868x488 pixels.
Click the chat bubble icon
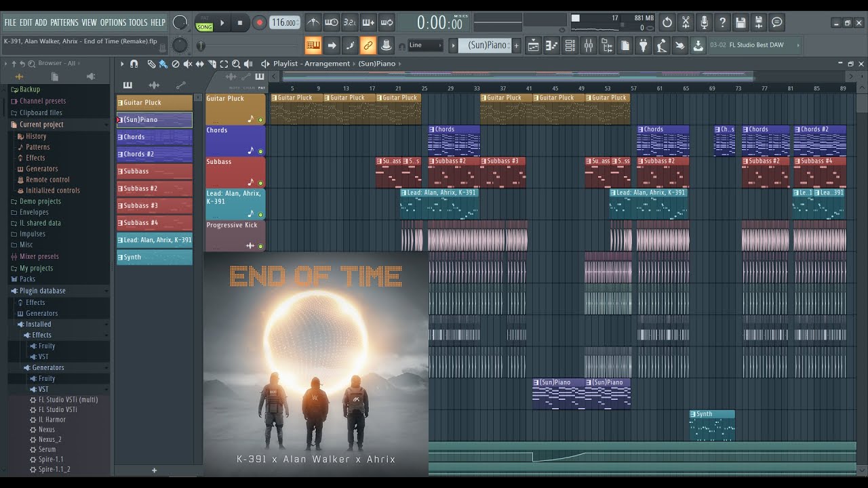pos(777,22)
